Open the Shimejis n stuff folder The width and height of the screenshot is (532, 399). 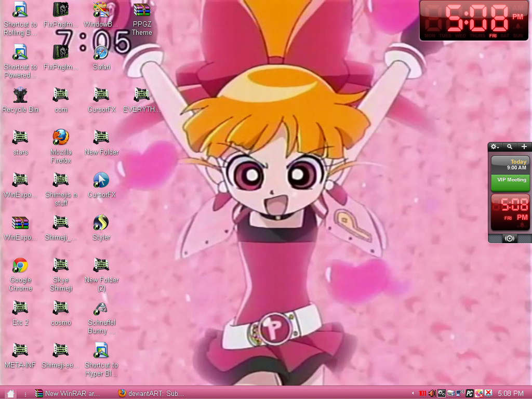61,189
